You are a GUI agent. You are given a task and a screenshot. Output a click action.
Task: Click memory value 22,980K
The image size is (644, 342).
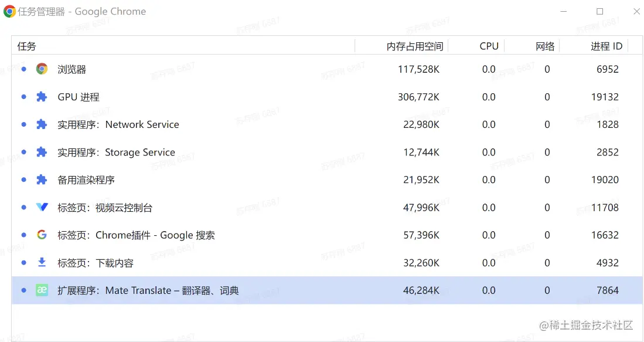coord(421,124)
